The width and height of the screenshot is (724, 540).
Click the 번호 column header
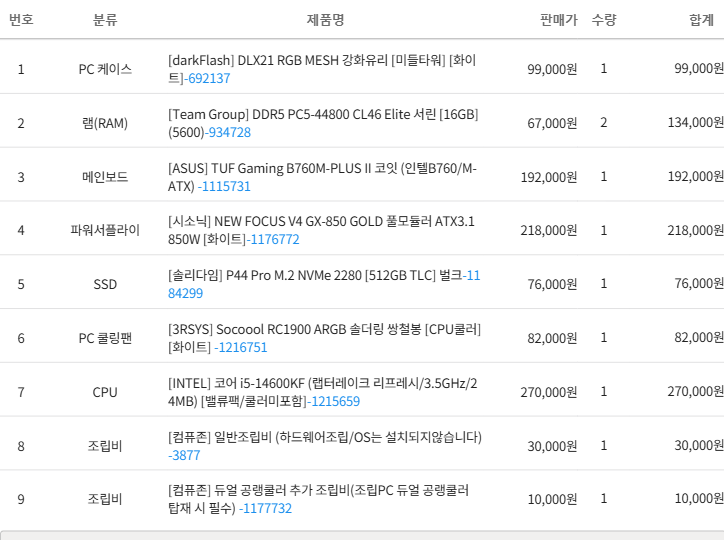click(21, 19)
